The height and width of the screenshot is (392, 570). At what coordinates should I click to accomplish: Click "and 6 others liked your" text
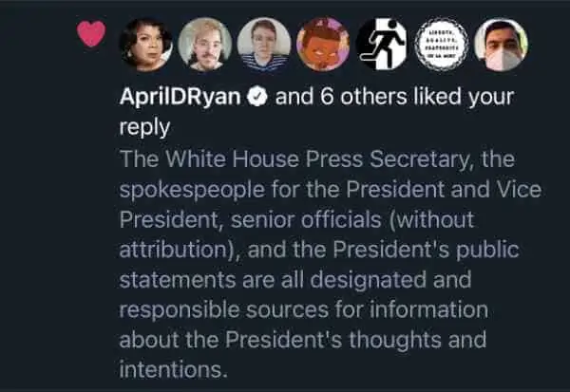(394, 98)
